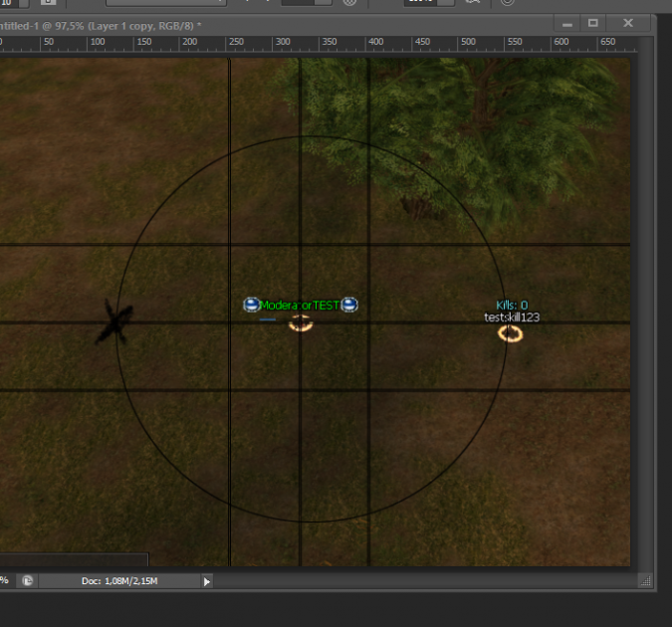This screenshot has height=627, width=672.
Task: Open the status bar info arrow menu
Action: pyautogui.click(x=207, y=580)
